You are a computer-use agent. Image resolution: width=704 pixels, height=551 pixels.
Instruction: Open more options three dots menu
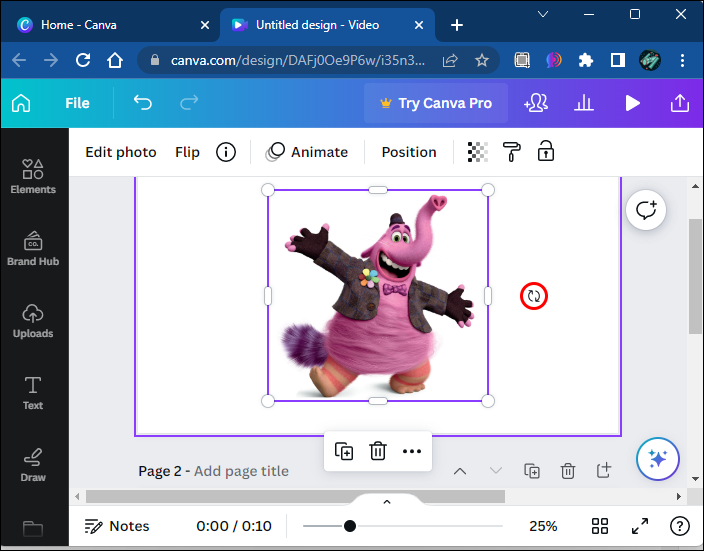412,451
